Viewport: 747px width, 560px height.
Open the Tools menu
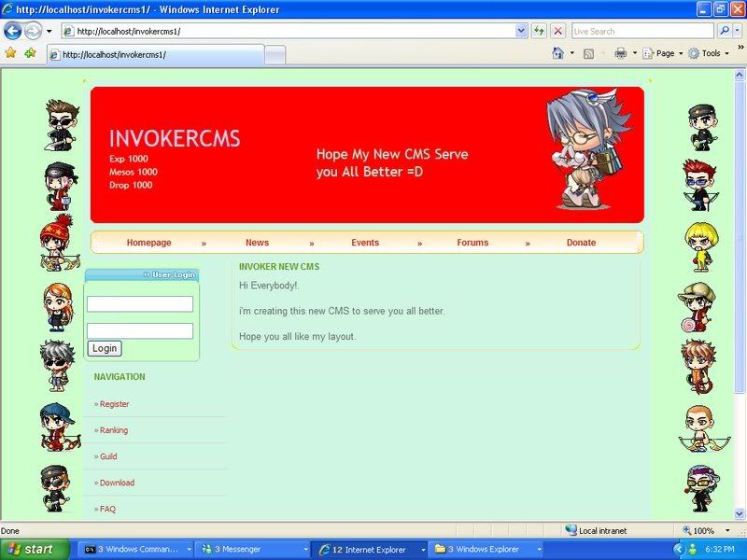point(709,53)
